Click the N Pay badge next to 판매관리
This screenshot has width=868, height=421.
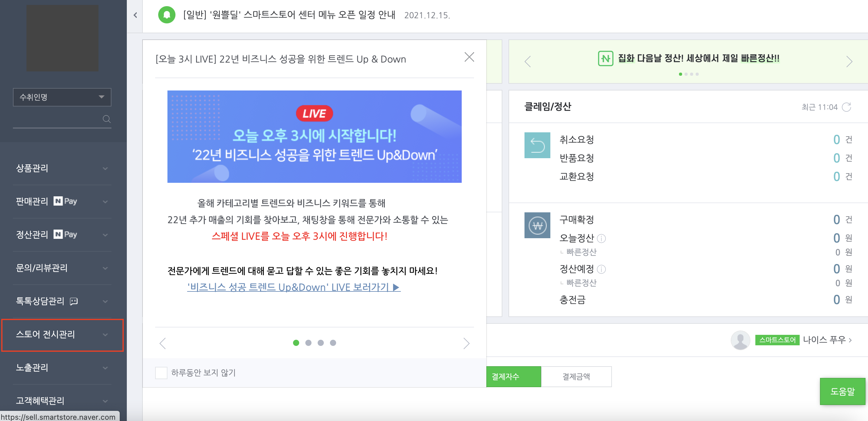[x=65, y=201]
